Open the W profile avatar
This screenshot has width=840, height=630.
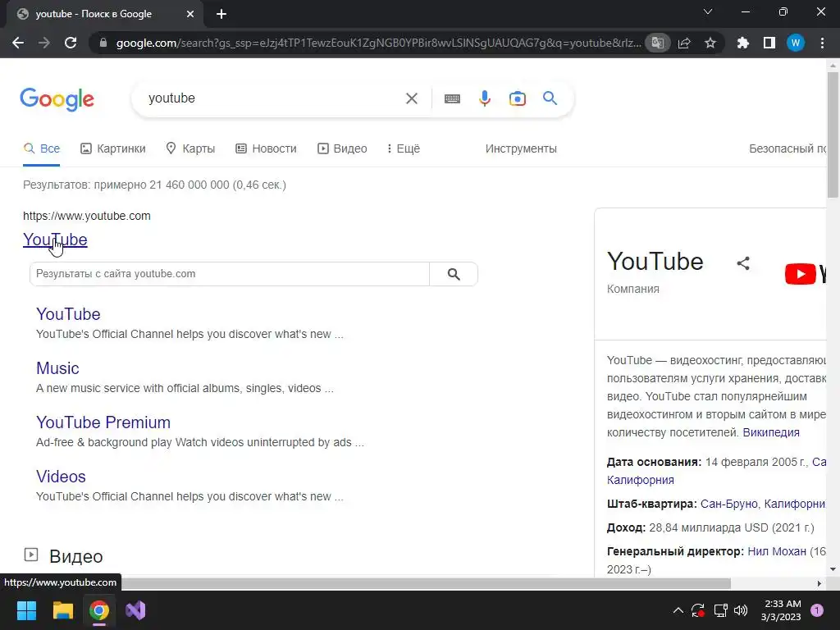pyautogui.click(x=796, y=43)
